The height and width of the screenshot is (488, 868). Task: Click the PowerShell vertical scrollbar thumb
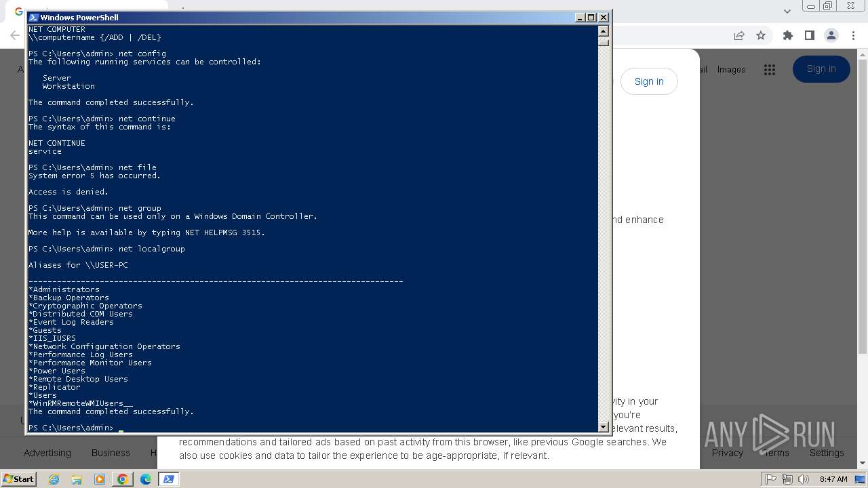pos(604,41)
